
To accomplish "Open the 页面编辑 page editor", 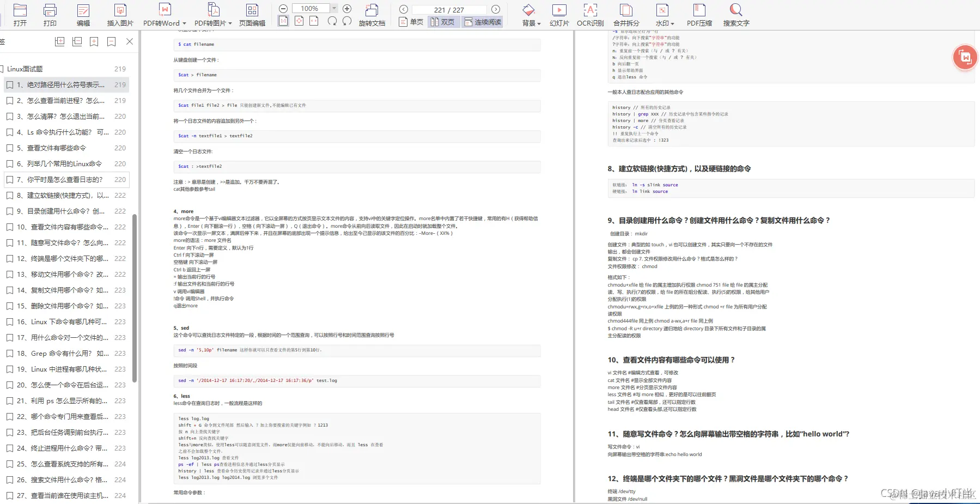I will pos(252,15).
